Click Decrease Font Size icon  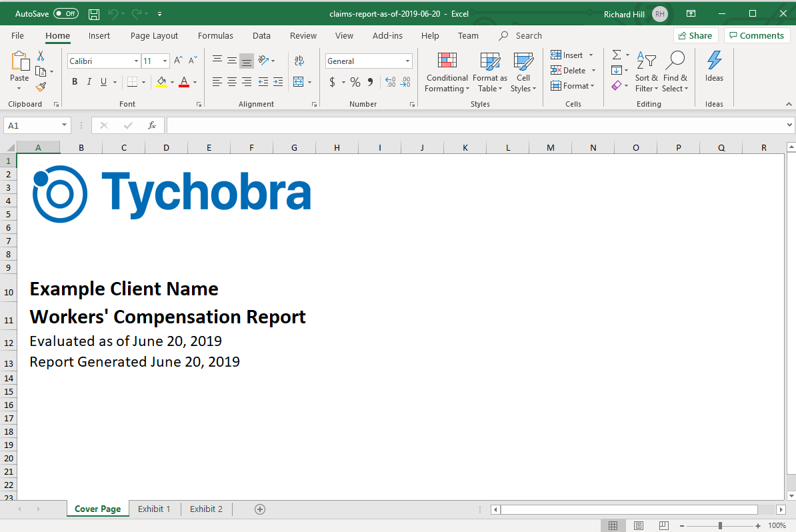coord(193,61)
